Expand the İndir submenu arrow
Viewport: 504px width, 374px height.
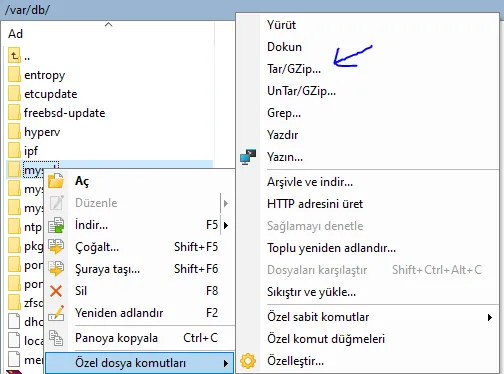(x=226, y=225)
